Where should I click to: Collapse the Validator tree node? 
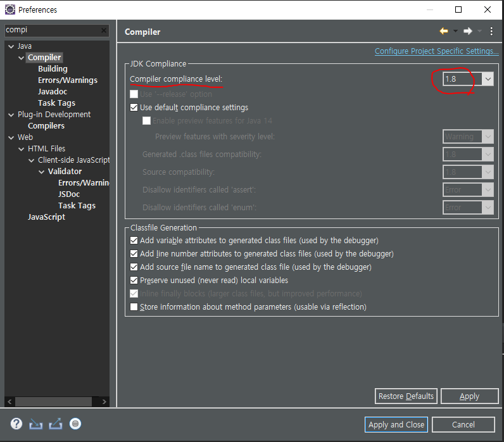pos(41,172)
